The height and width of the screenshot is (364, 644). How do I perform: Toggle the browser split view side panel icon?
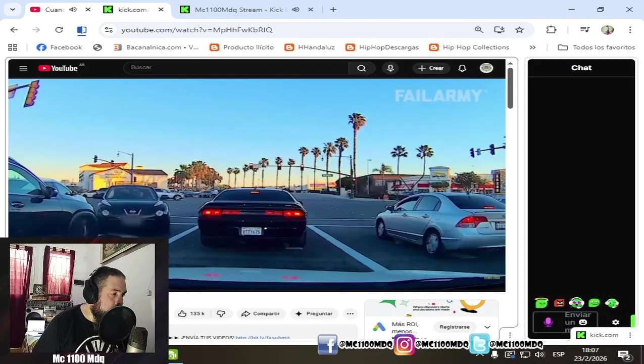pyautogui.click(x=82, y=30)
